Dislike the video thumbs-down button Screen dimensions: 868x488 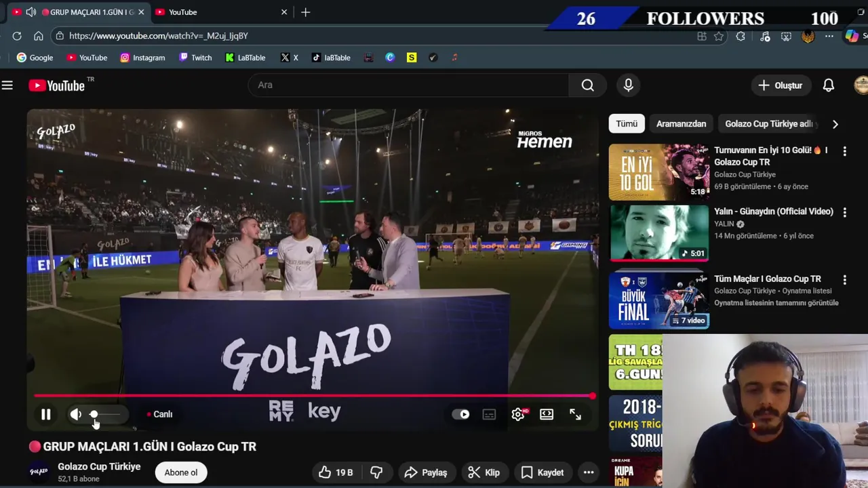tap(376, 472)
